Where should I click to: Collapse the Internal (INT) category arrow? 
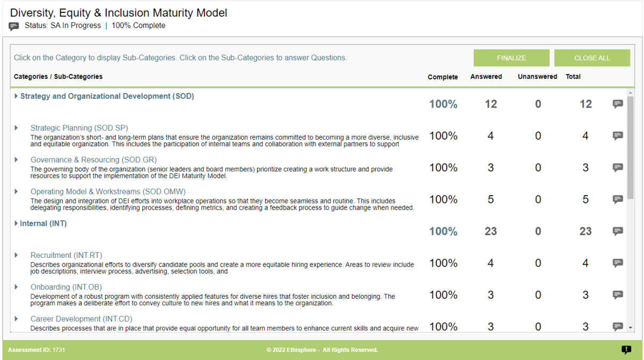[x=16, y=224]
